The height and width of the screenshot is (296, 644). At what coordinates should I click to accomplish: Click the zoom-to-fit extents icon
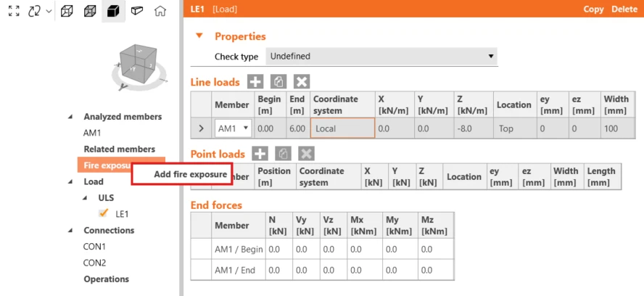click(14, 11)
